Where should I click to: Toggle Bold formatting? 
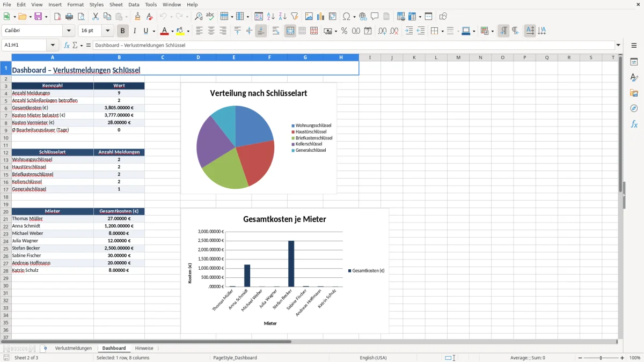(x=123, y=31)
